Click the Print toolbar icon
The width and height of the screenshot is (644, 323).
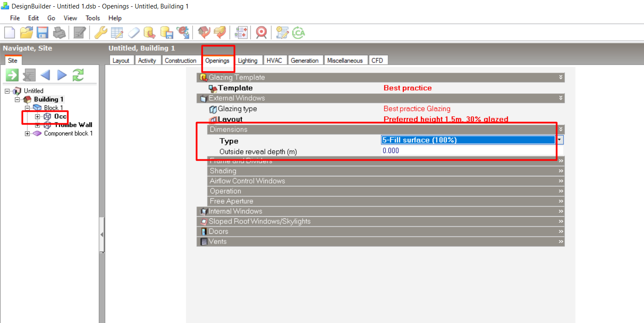59,32
